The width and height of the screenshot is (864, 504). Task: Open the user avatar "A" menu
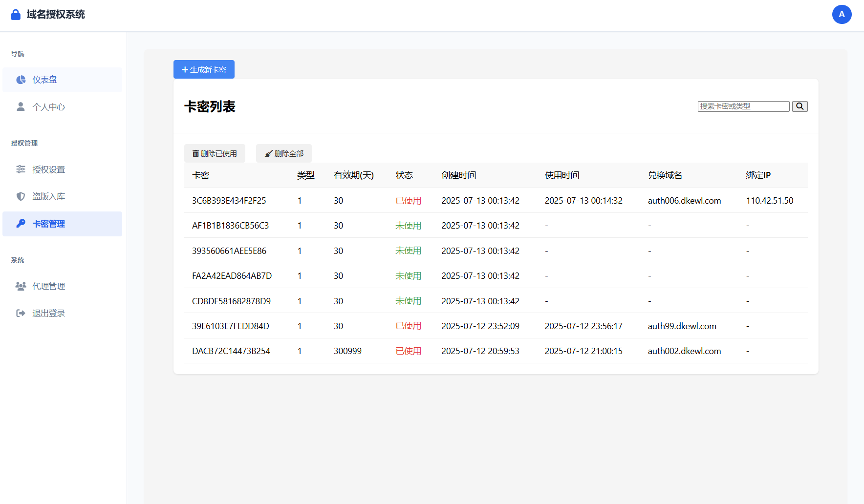tap(842, 15)
